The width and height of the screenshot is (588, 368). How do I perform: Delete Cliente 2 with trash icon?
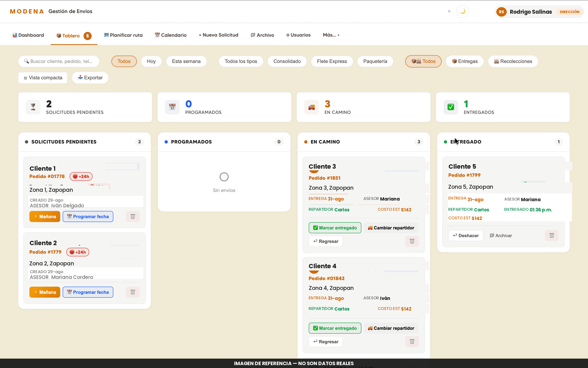(x=133, y=292)
